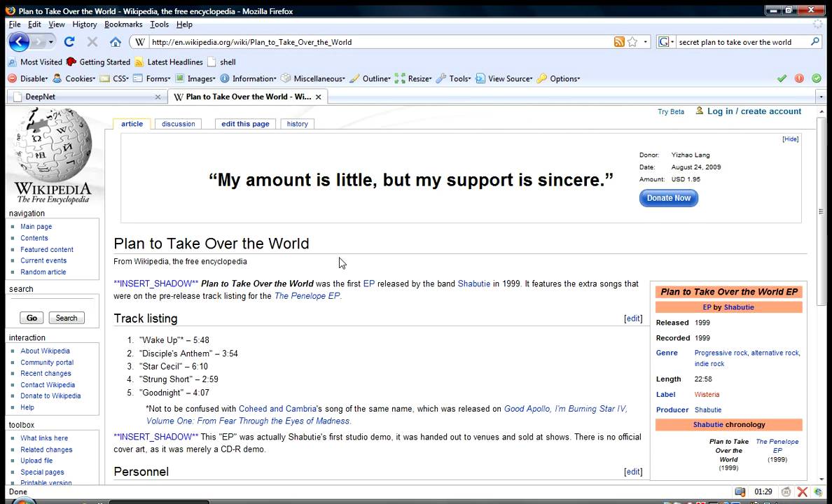Open the Wisteria label link
Viewport: 832px width, 504px height.
pyautogui.click(x=707, y=394)
